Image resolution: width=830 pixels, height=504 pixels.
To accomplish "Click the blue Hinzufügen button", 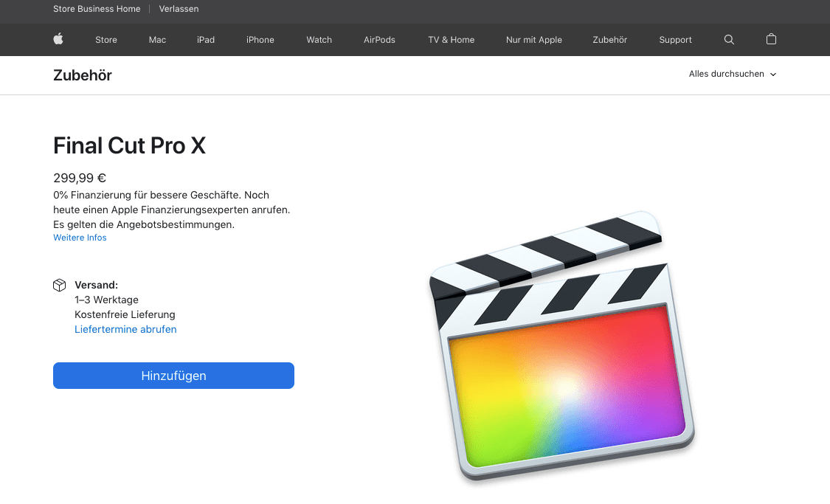I will click(x=173, y=376).
